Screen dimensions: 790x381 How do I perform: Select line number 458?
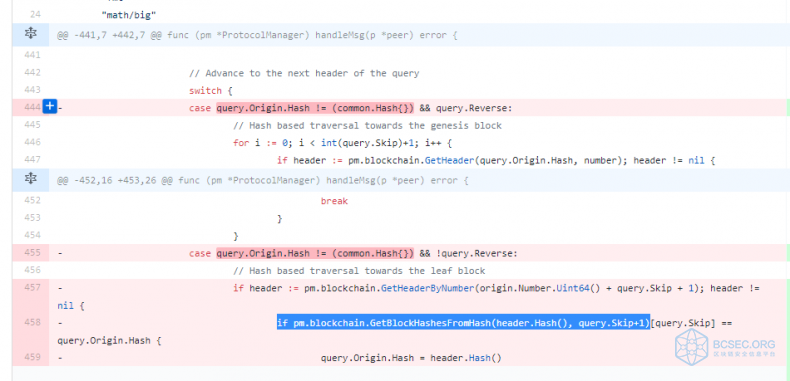pos(32,323)
